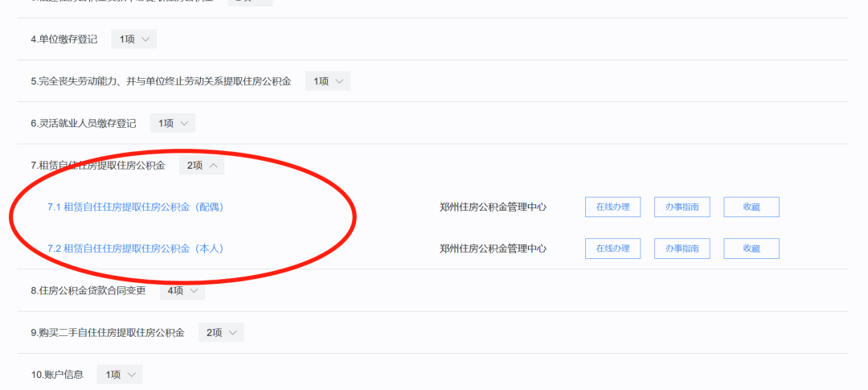This screenshot has width=868, height=390.
Task: Expand 购买二手自住住房提取住房公积金 2项 dropdown
Action: pos(221,332)
